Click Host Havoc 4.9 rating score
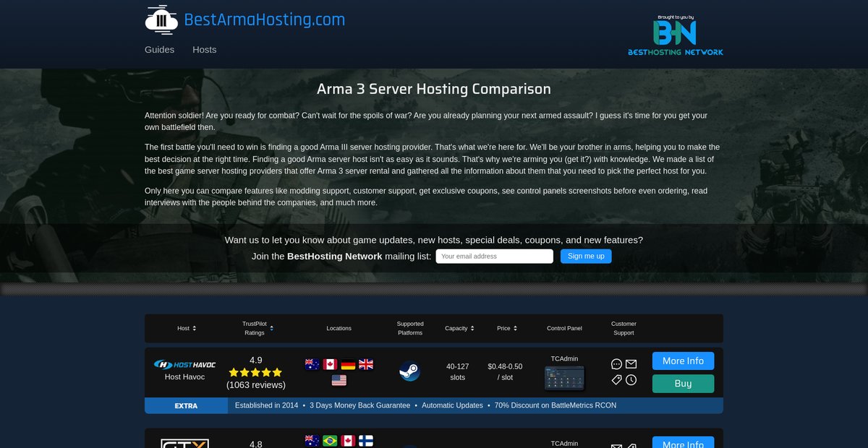 point(255,360)
